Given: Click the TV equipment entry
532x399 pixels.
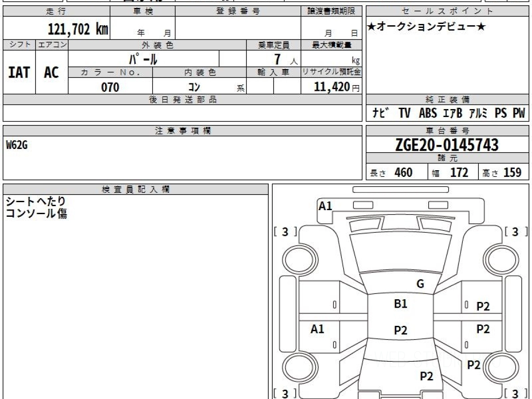Looking at the screenshot, I should [x=404, y=113].
